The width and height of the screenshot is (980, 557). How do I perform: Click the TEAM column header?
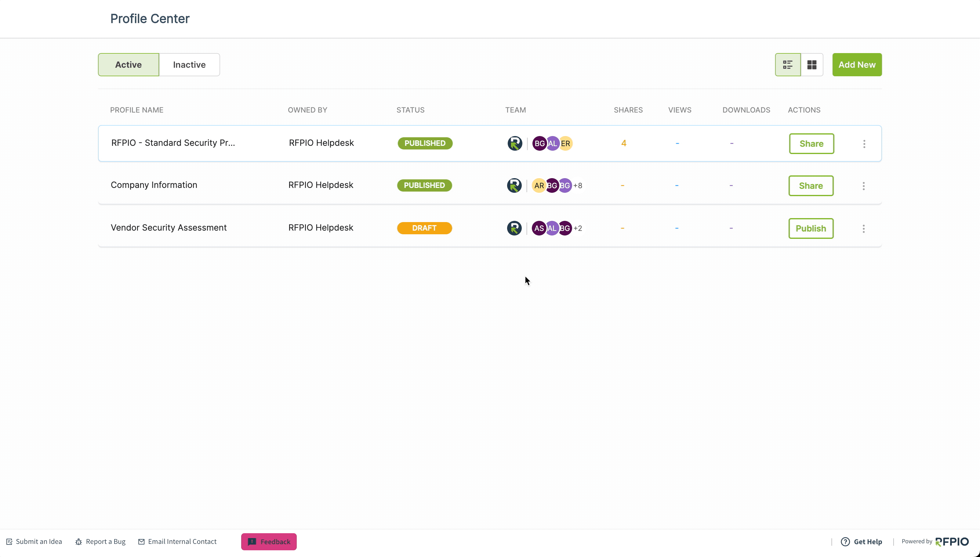click(x=515, y=110)
